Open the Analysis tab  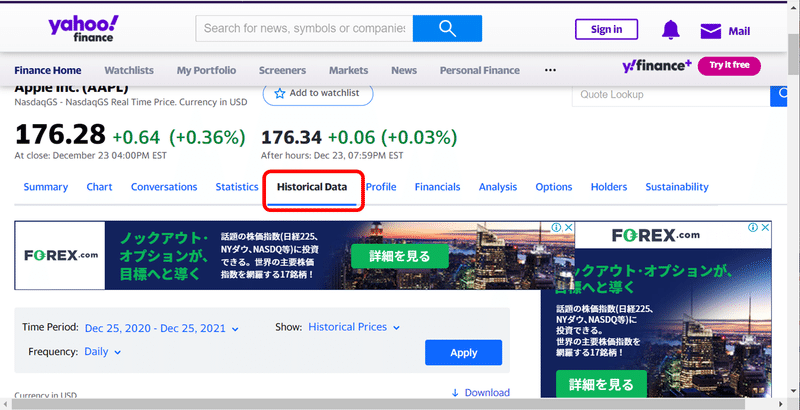point(497,187)
